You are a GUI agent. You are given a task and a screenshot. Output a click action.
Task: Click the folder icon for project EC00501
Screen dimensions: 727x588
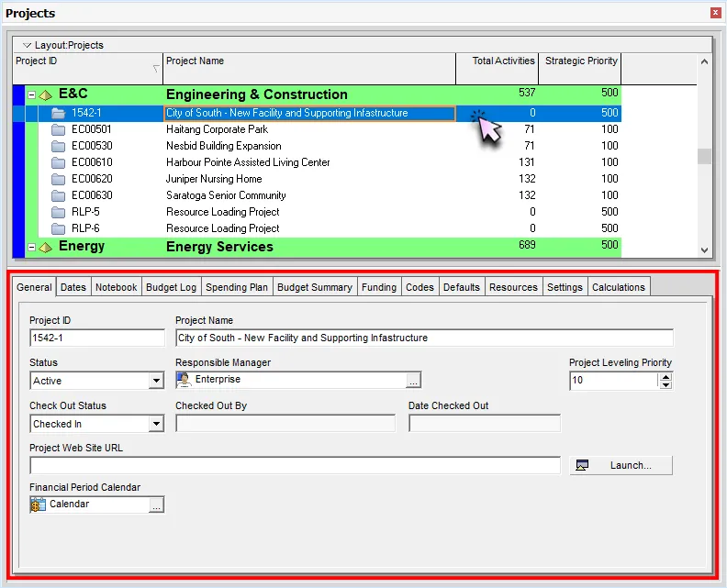coord(58,129)
